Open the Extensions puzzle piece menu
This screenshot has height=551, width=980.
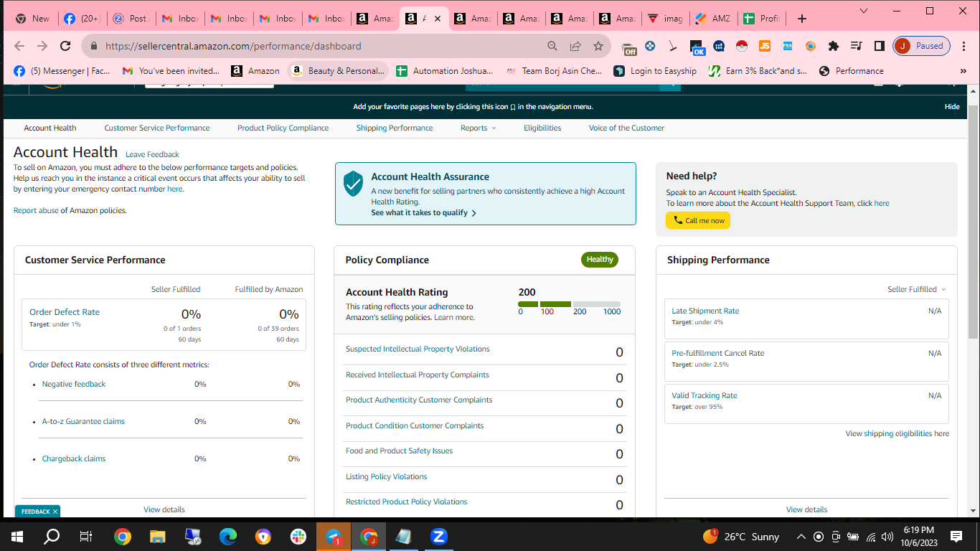coord(833,46)
